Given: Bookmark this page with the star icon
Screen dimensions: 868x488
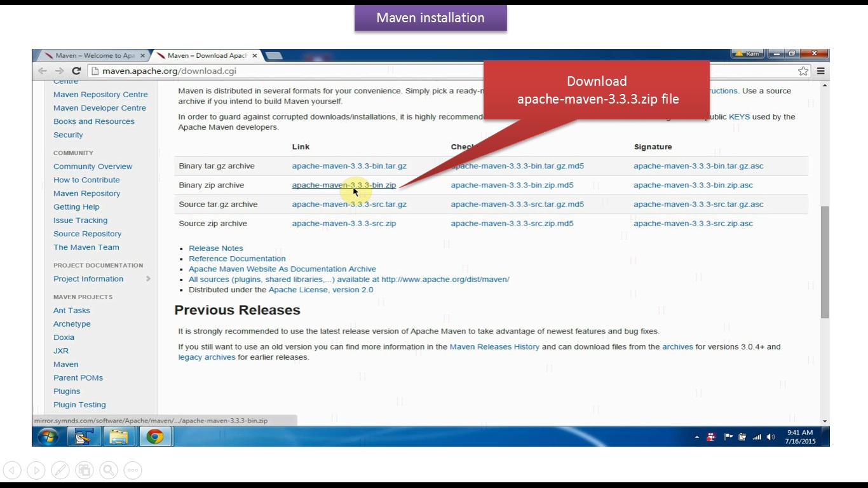Looking at the screenshot, I should pyautogui.click(x=803, y=71).
